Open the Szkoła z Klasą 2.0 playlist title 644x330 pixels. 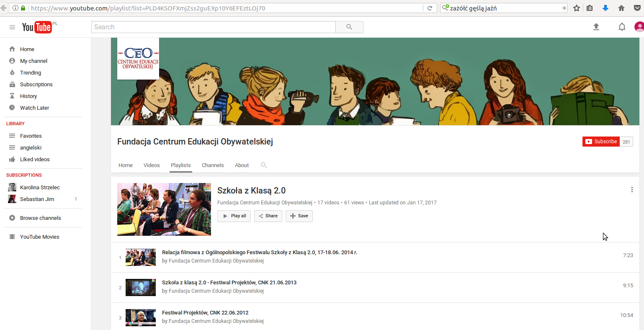coord(251,191)
